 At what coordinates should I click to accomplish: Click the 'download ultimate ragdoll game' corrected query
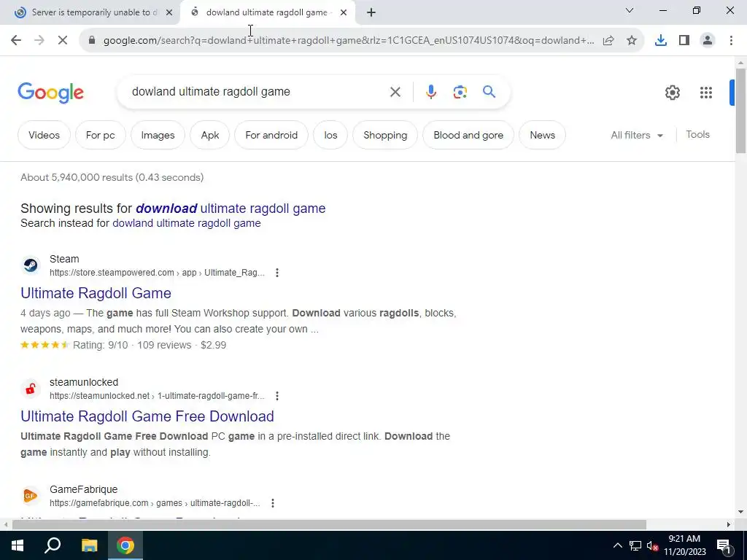pos(231,209)
